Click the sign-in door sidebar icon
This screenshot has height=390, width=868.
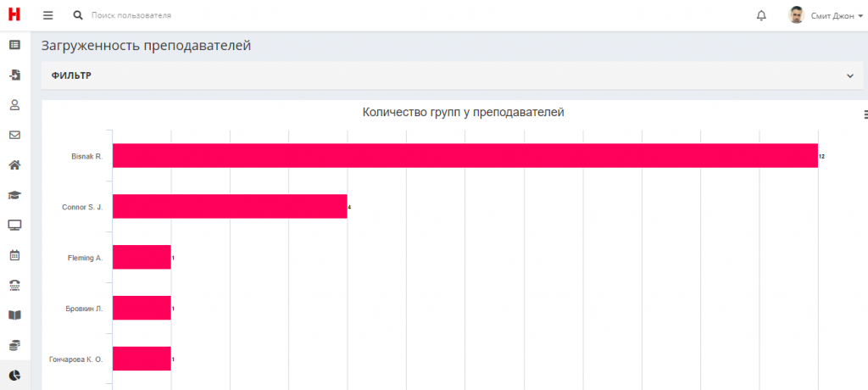pyautogui.click(x=14, y=75)
